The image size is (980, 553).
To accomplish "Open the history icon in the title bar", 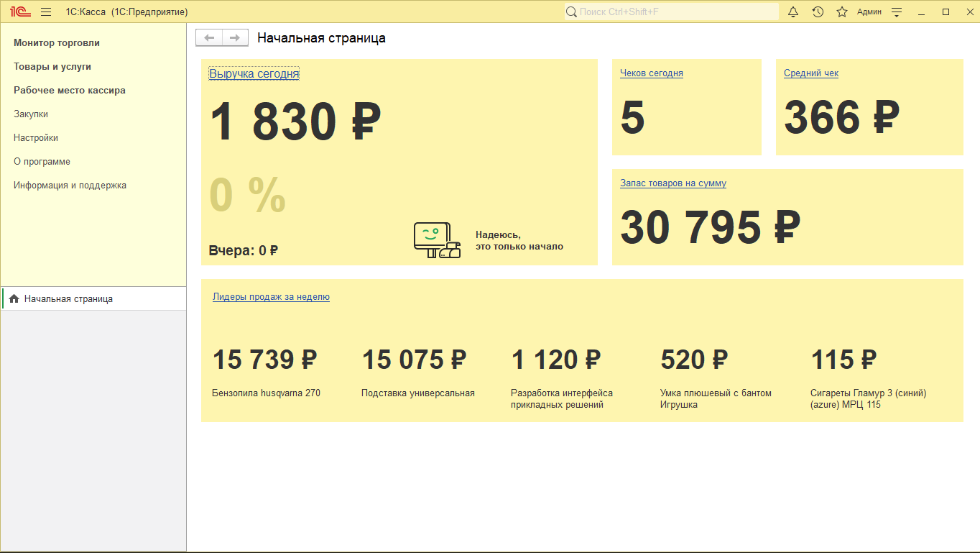I will tap(818, 12).
